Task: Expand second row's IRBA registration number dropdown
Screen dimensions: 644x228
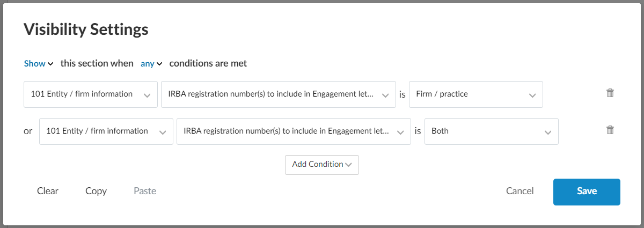Action: [x=293, y=131]
